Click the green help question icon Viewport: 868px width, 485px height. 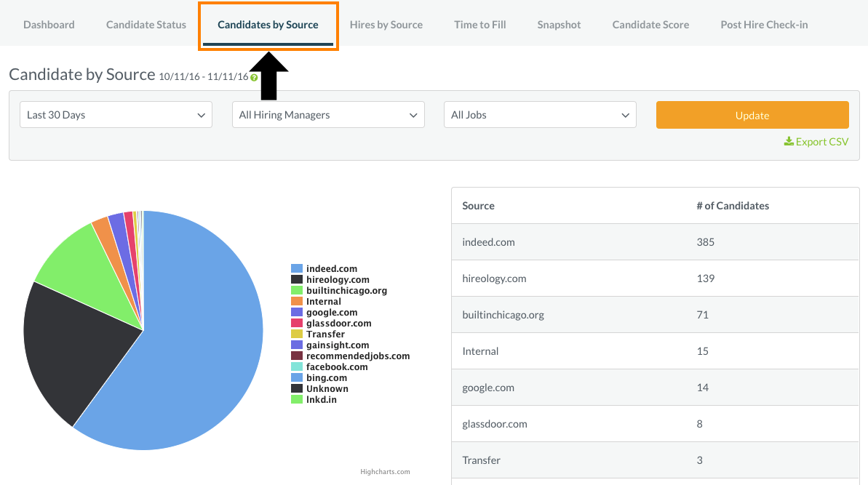(254, 77)
